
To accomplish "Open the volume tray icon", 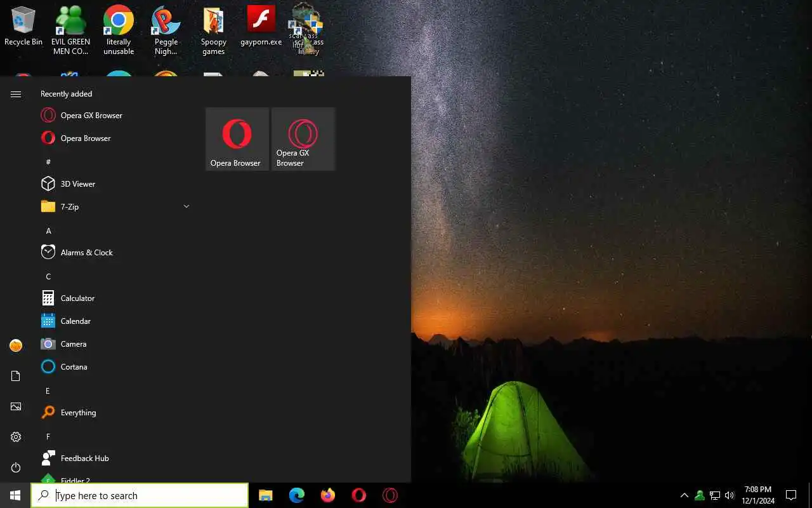I will (x=730, y=495).
